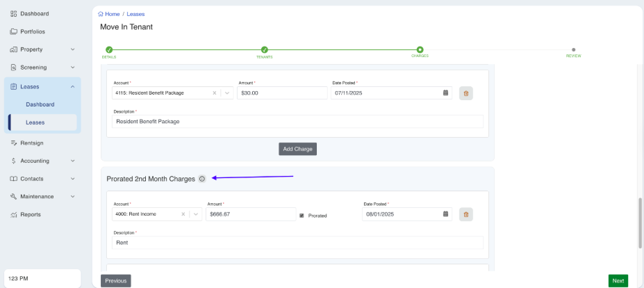The image size is (644, 288).
Task: Expand the Property sidebar menu
Action: (73, 49)
